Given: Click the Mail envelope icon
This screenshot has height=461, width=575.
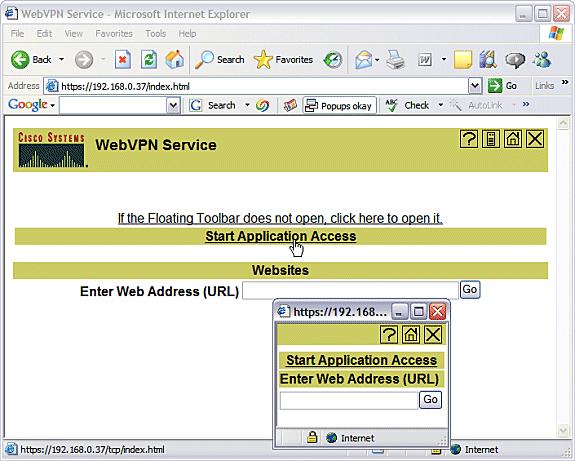Looking at the screenshot, I should pyautogui.click(x=363, y=59).
